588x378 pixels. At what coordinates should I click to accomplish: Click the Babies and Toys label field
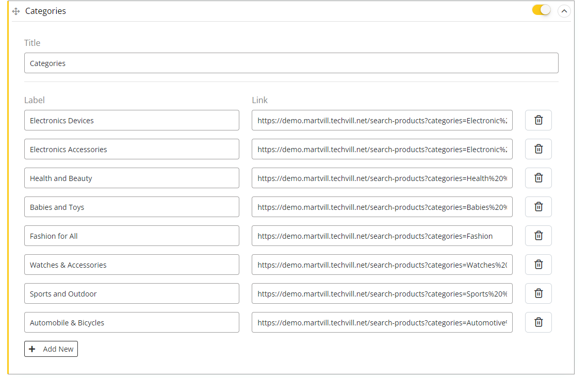point(132,207)
